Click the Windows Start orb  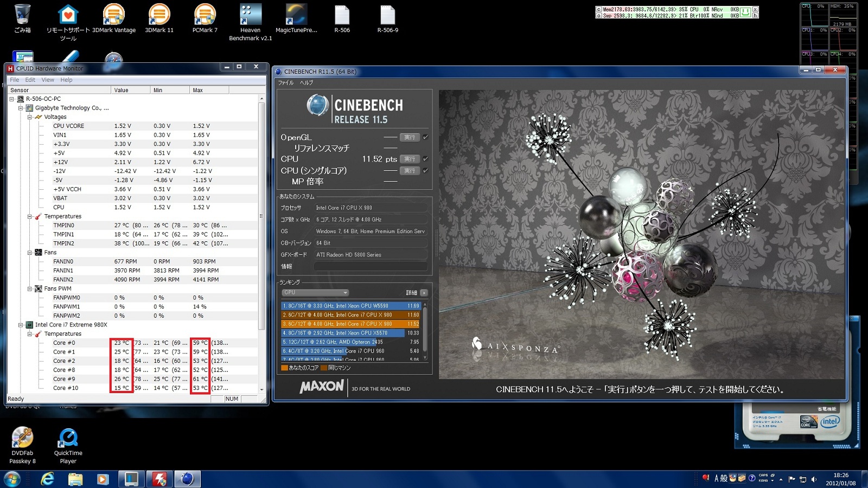click(12, 479)
